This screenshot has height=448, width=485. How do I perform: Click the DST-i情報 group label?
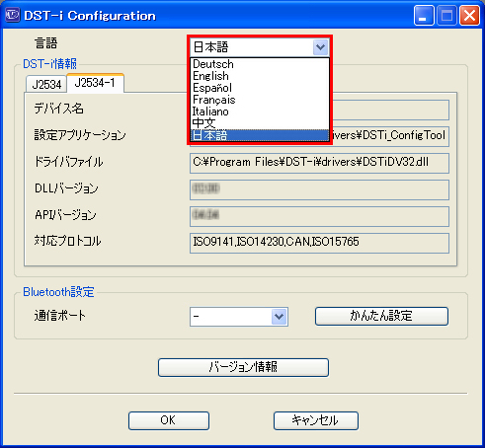[x=49, y=63]
